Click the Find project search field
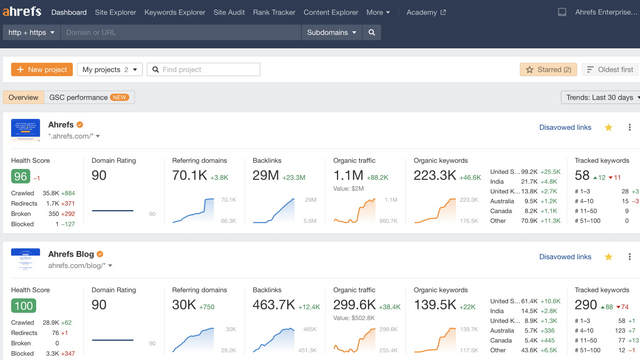 [204, 69]
